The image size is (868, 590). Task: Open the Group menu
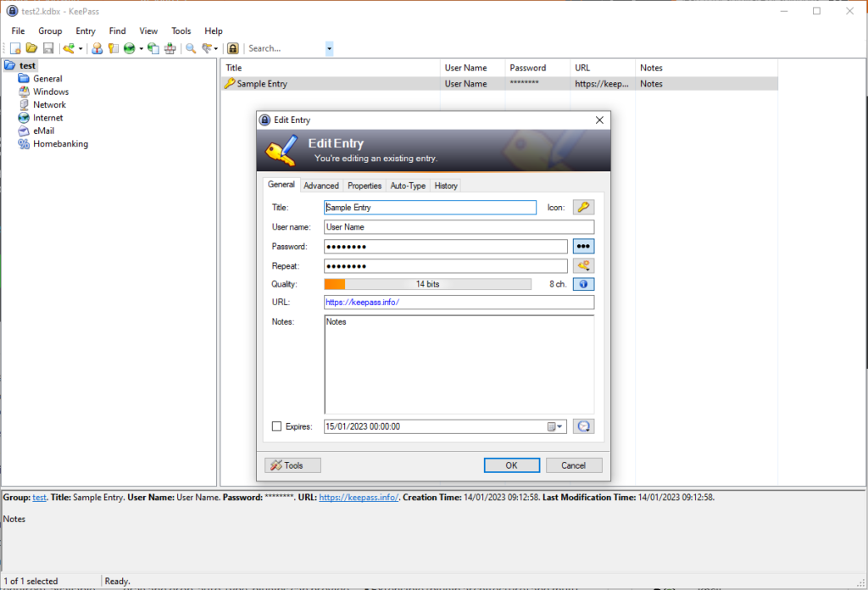point(50,31)
